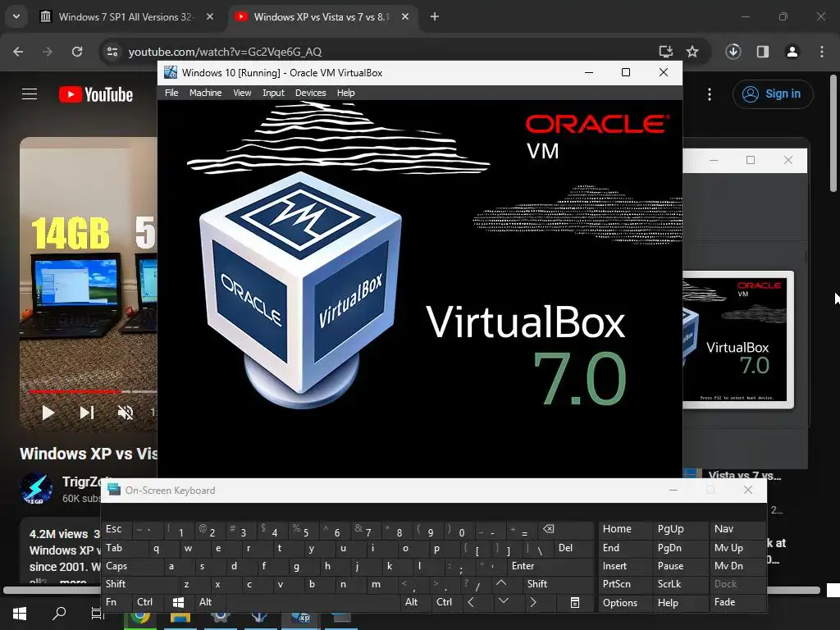840x630 pixels.
Task: Open VirtualBox Devices menu
Action: 310,93
